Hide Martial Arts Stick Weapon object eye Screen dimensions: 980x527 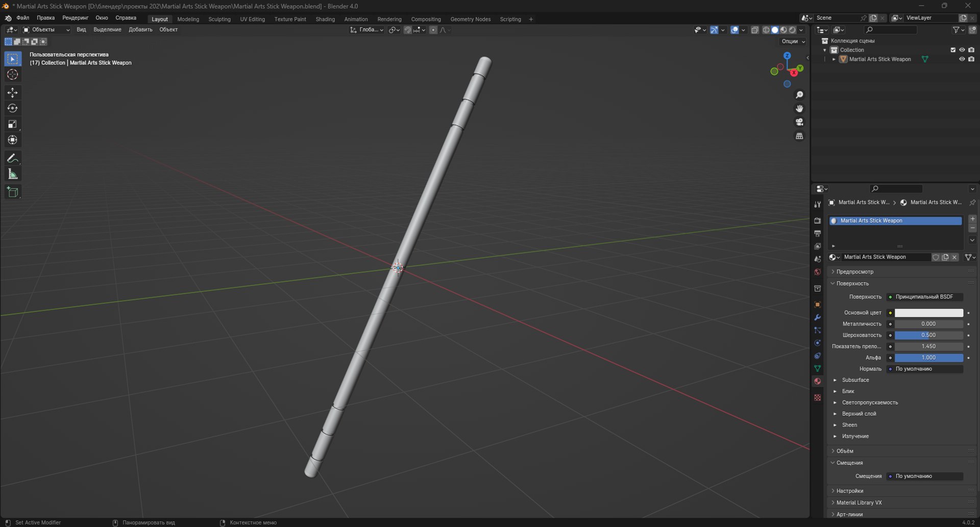[962, 59]
